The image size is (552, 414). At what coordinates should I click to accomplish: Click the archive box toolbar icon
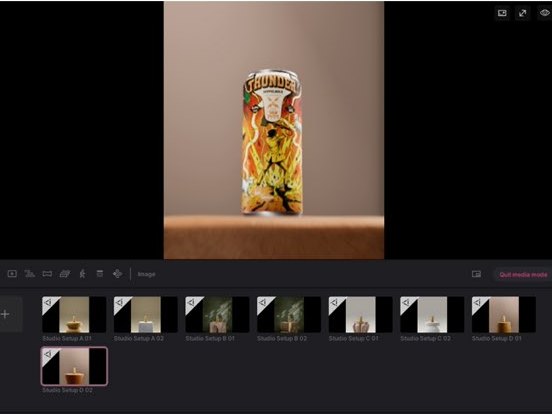(x=100, y=274)
